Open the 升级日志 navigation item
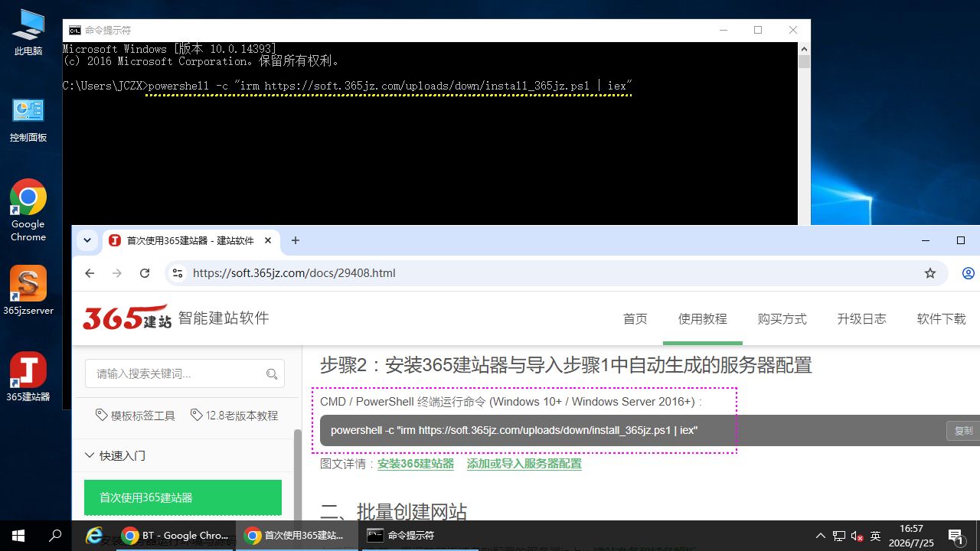This screenshot has height=551, width=980. [x=862, y=318]
